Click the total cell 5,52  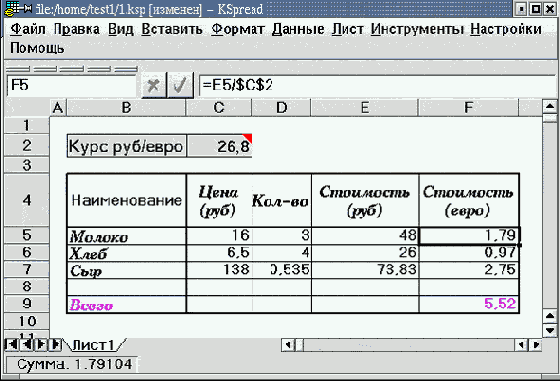coord(469,305)
